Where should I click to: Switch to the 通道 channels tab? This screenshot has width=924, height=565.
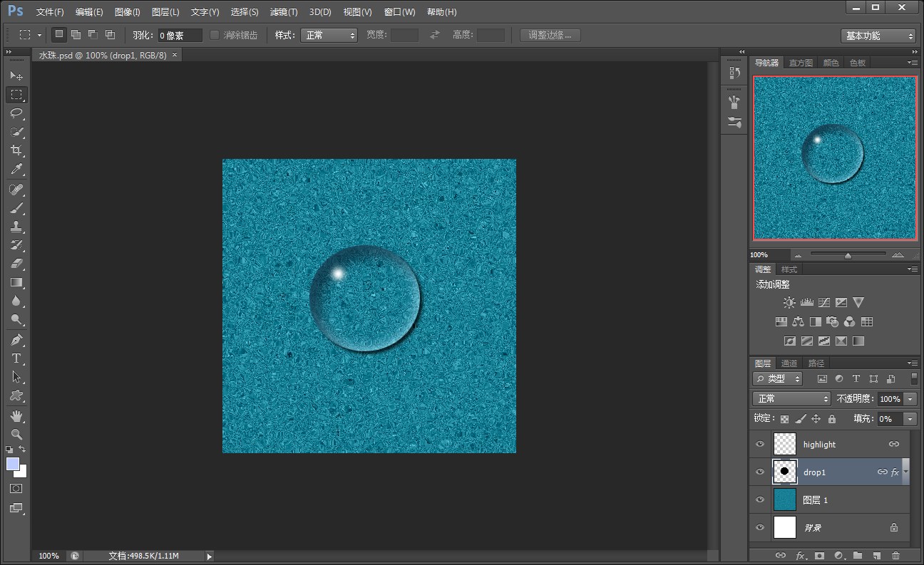click(x=789, y=363)
